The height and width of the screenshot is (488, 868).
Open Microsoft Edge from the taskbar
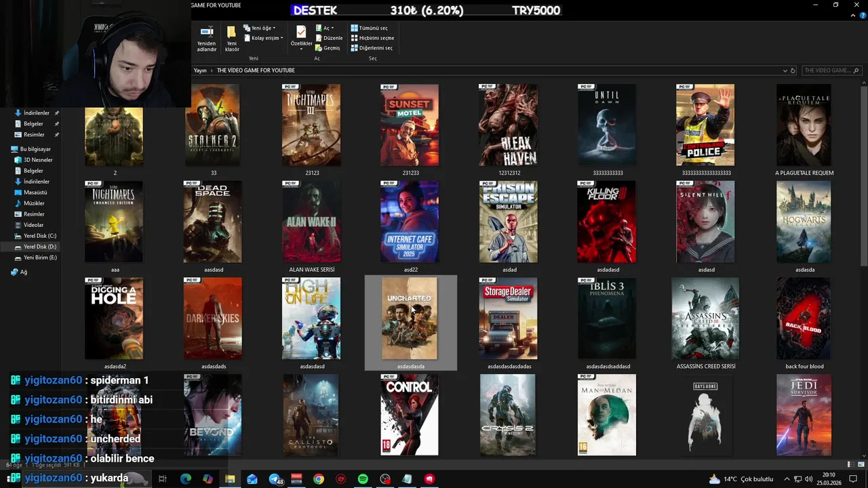pyautogui.click(x=186, y=479)
